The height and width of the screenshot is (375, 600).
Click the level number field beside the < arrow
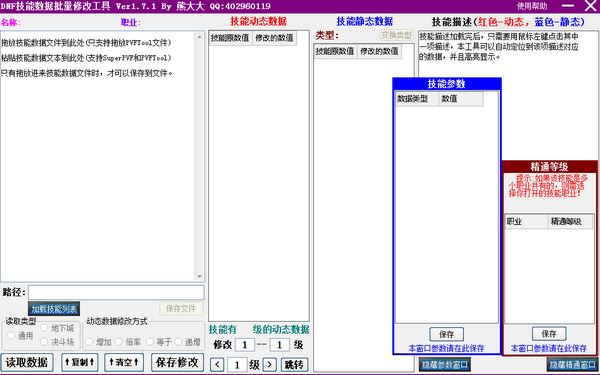(x=237, y=365)
